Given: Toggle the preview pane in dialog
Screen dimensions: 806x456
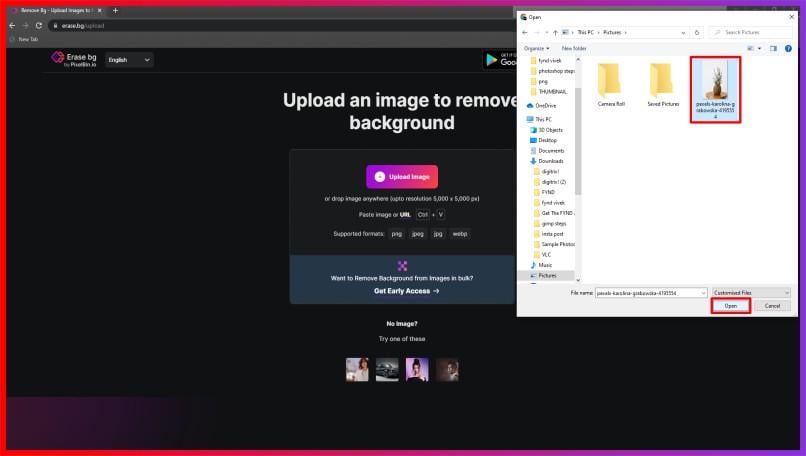Looking at the screenshot, I should point(773,48).
